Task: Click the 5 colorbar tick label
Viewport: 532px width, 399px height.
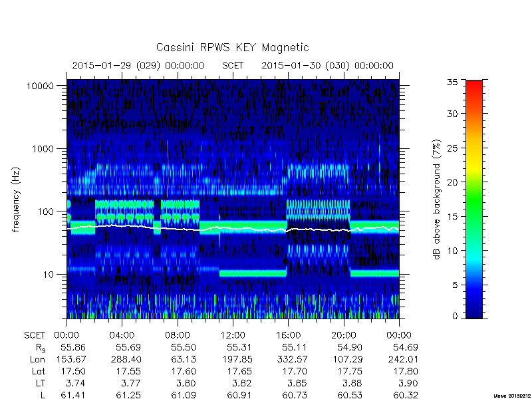Action: coord(455,285)
